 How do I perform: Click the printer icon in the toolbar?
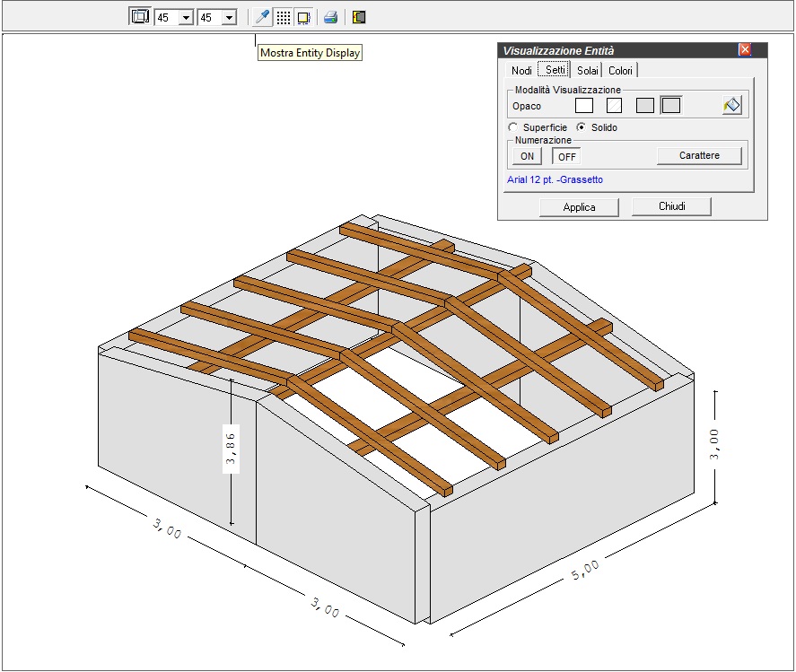(330, 17)
